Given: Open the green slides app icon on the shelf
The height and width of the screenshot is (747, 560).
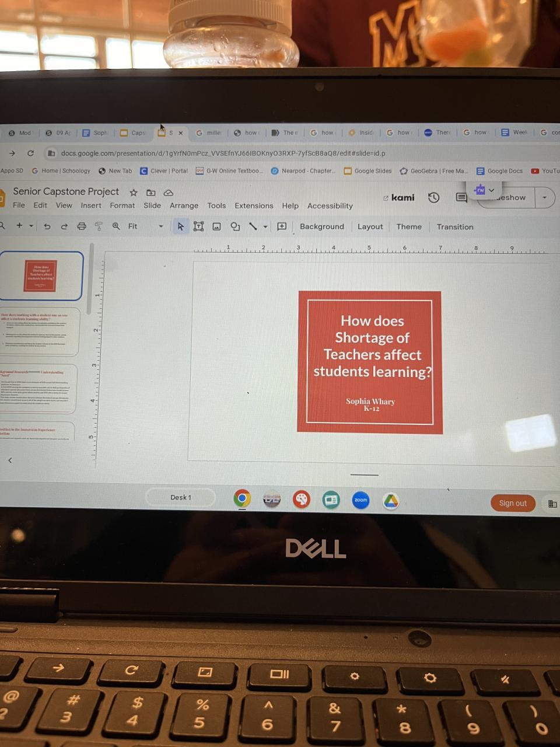Looking at the screenshot, I should coord(331,500).
